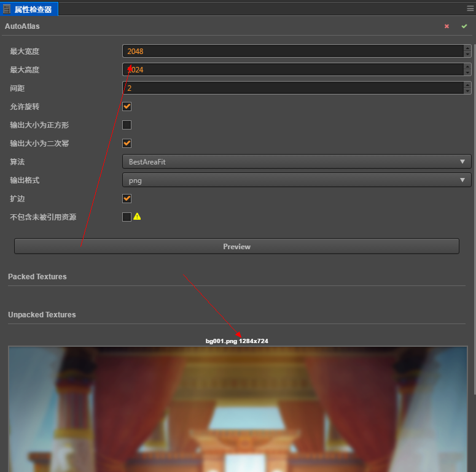The image size is (476, 472).
Task: Click the bg001.png texture preview thumbnail
Action: click(238, 409)
